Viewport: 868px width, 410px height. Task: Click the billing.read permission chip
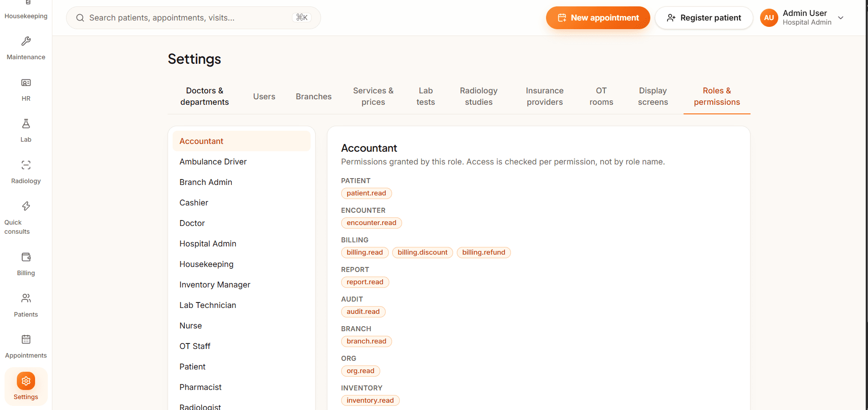point(365,252)
